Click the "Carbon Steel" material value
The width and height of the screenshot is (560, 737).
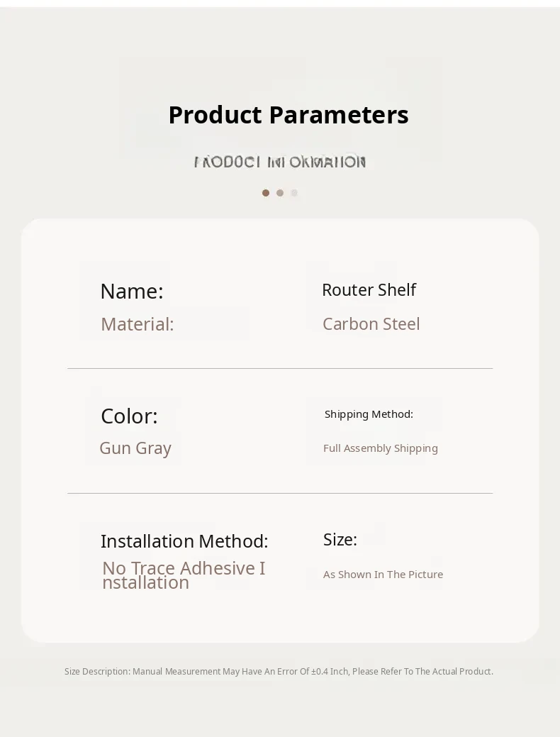click(371, 324)
